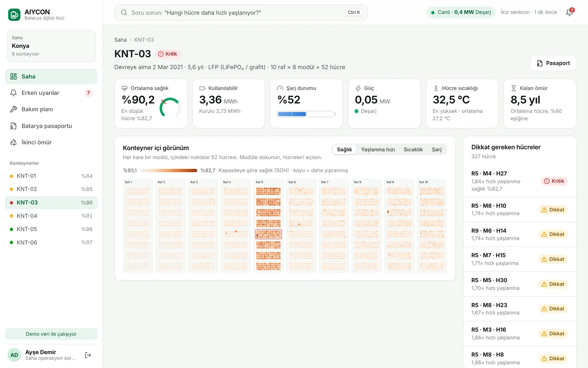Click the logout icon beside Ayşe Demir
The image size is (588, 368).
click(x=88, y=355)
